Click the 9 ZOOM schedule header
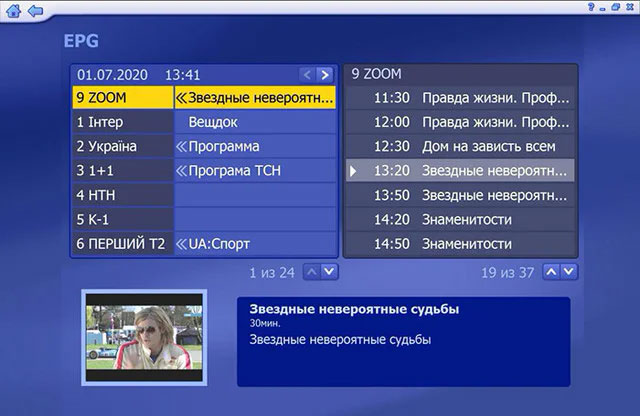 point(376,74)
